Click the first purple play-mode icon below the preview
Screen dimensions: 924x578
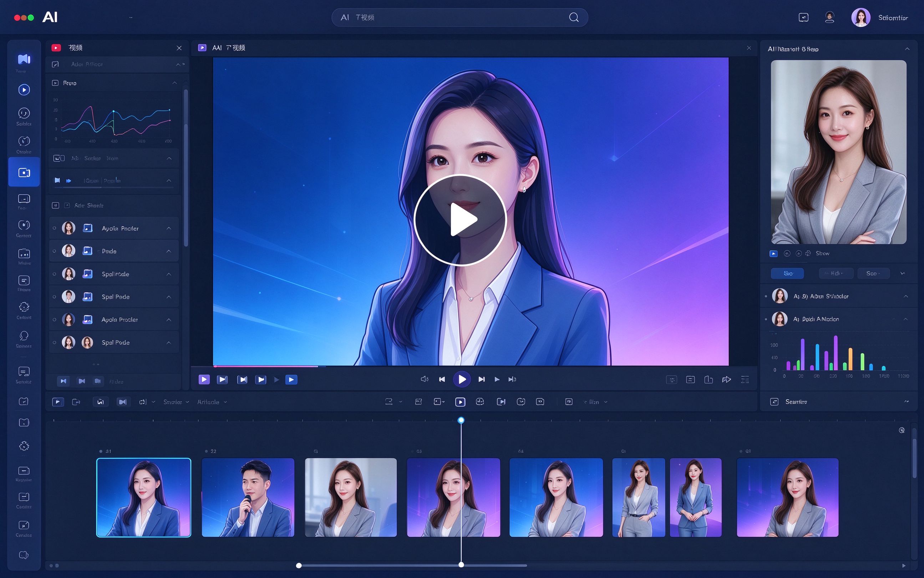click(x=204, y=379)
